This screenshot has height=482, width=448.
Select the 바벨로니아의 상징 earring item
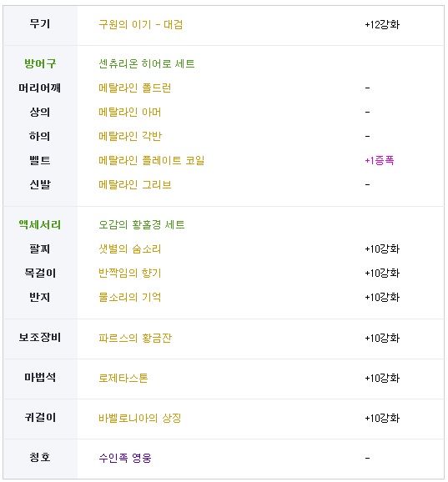point(139,418)
